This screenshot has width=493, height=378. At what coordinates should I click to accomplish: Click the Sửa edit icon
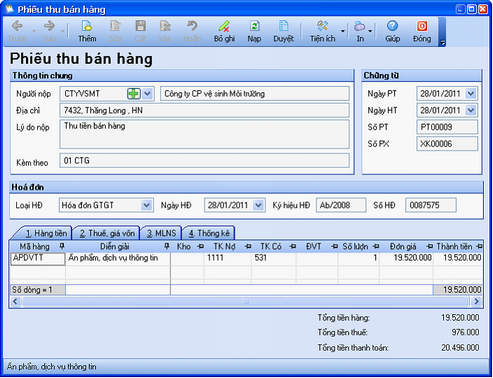115,26
